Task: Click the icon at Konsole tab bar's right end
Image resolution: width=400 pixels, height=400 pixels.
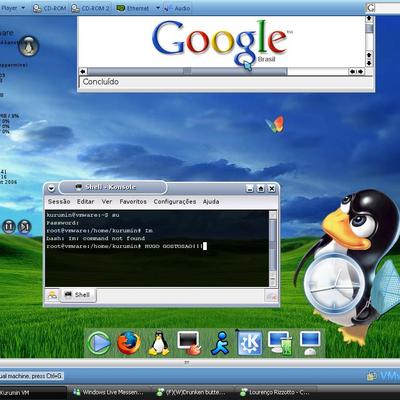Action: coord(271,295)
